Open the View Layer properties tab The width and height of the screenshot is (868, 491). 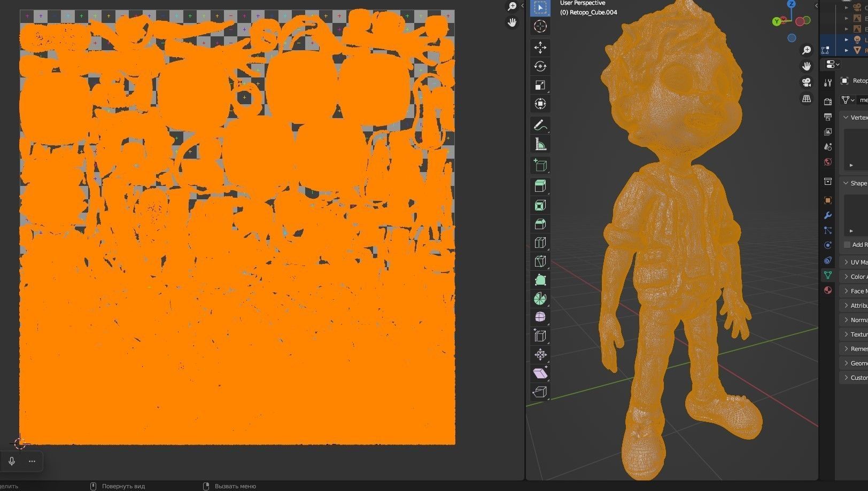(x=828, y=131)
